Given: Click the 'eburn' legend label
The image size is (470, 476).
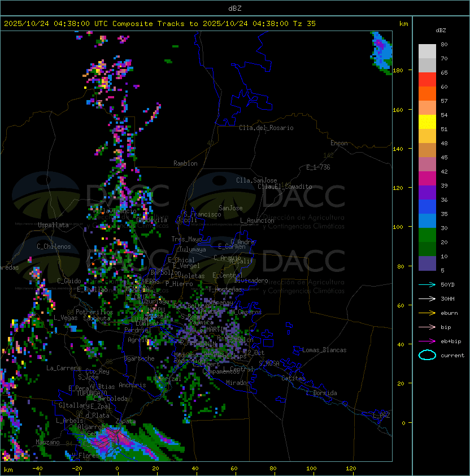Looking at the screenshot, I should click(x=449, y=313).
